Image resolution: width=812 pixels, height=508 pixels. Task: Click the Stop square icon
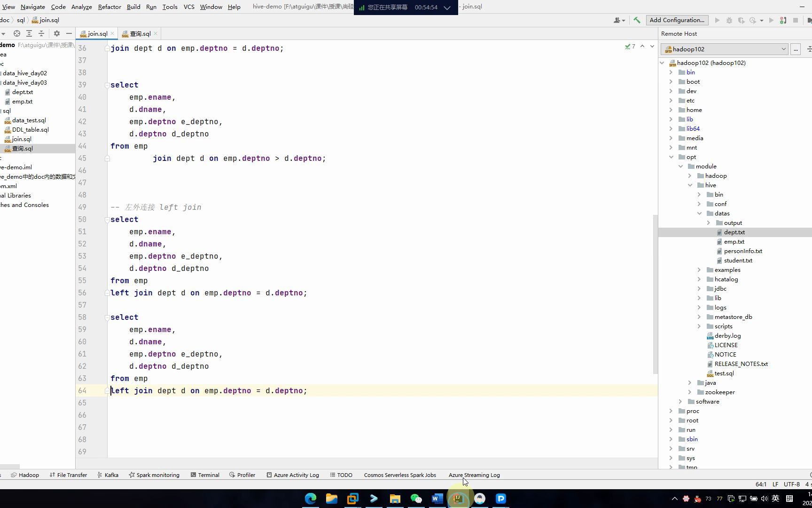796,20
